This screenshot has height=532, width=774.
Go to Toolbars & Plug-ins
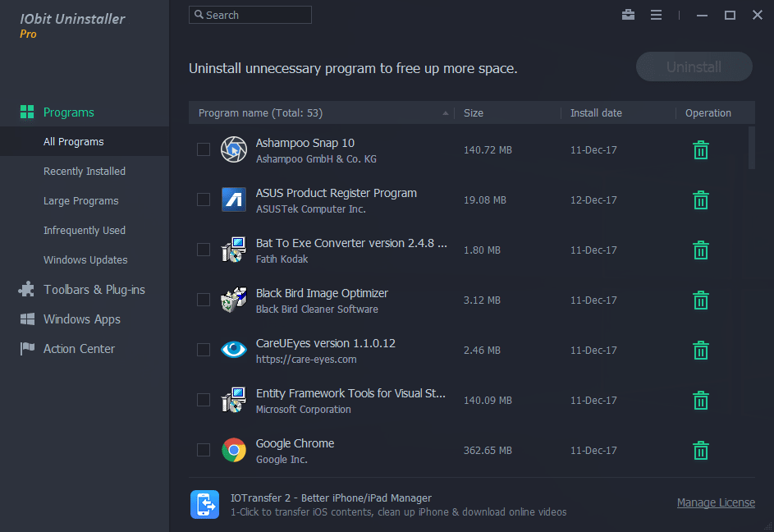(x=94, y=290)
